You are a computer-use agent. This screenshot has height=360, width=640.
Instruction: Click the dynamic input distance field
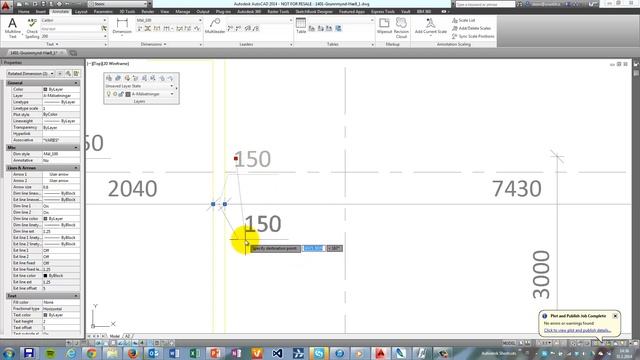tap(313, 248)
